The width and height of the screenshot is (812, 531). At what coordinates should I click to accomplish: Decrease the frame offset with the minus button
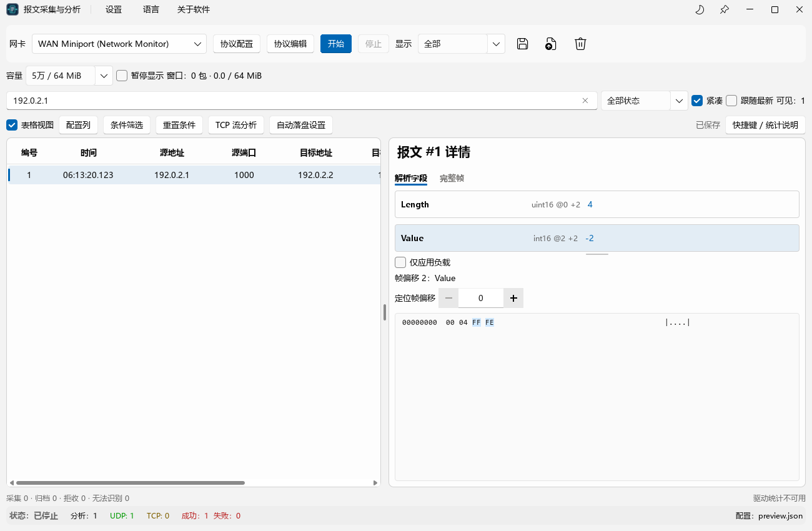point(448,298)
